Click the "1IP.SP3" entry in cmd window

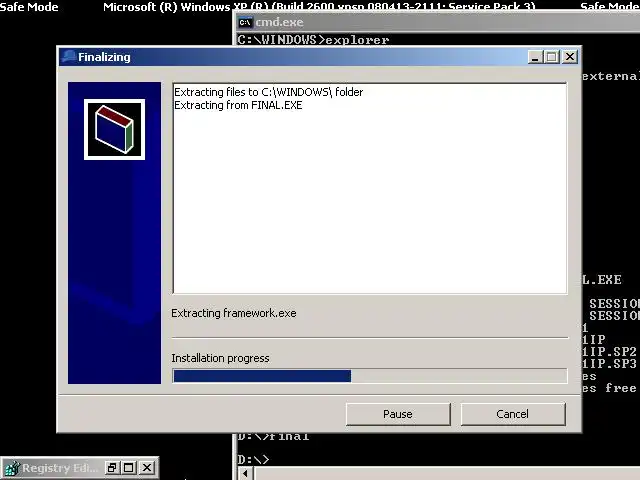pos(609,364)
